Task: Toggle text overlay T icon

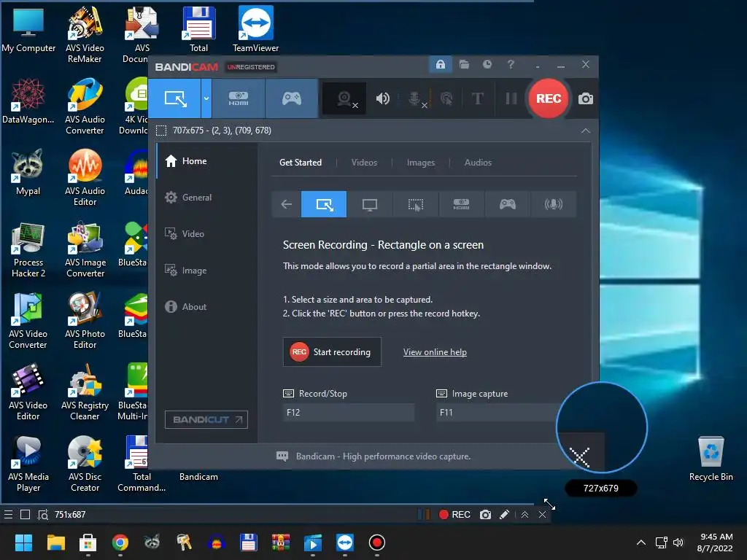Action: pyautogui.click(x=477, y=98)
